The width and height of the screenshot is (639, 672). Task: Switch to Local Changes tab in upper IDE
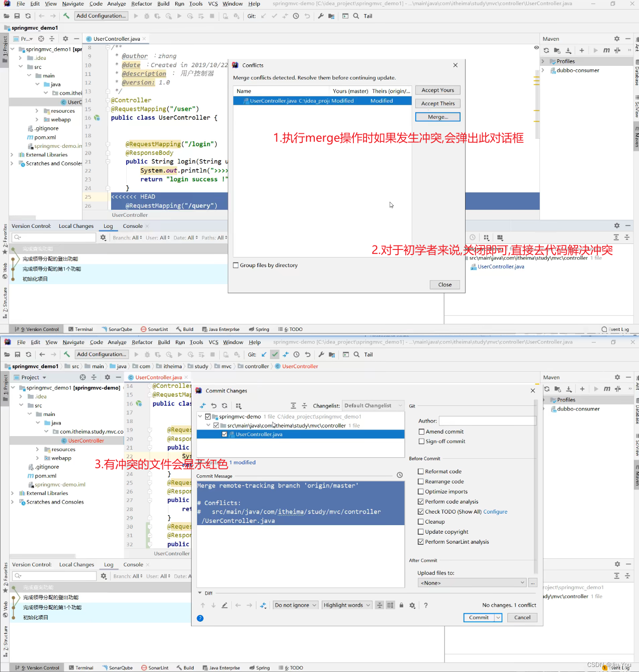click(x=76, y=226)
